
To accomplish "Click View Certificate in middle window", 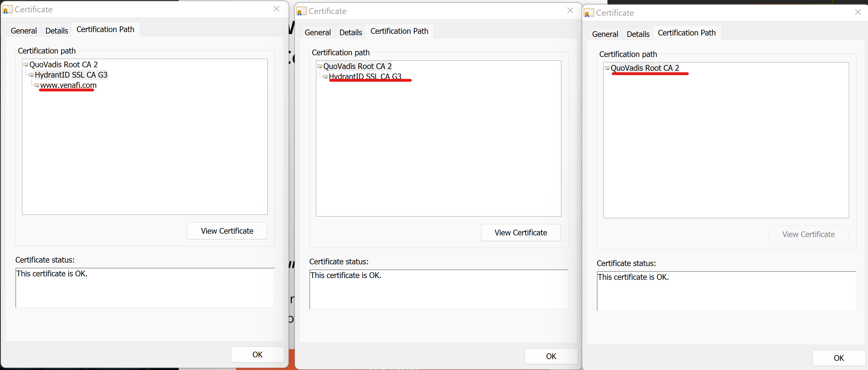I will point(521,233).
